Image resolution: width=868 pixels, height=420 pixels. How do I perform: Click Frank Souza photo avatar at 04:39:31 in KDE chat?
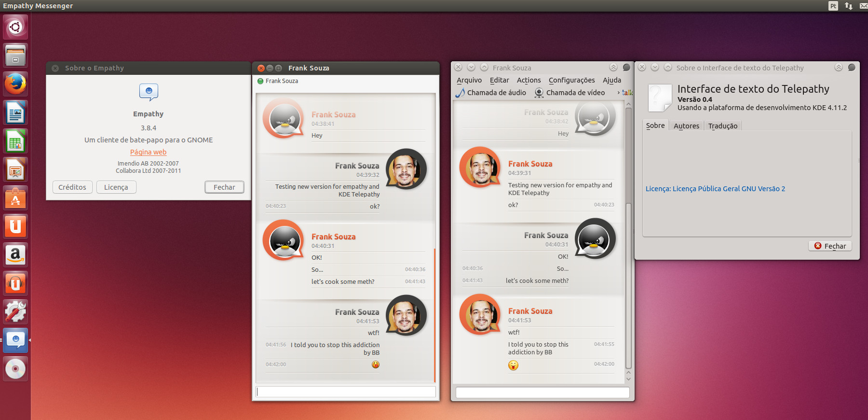tap(480, 167)
